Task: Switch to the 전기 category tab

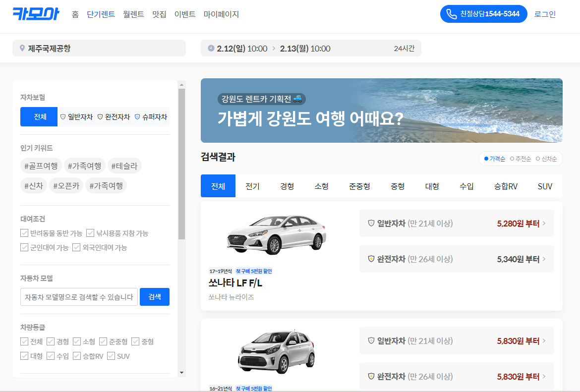Action: tap(253, 186)
